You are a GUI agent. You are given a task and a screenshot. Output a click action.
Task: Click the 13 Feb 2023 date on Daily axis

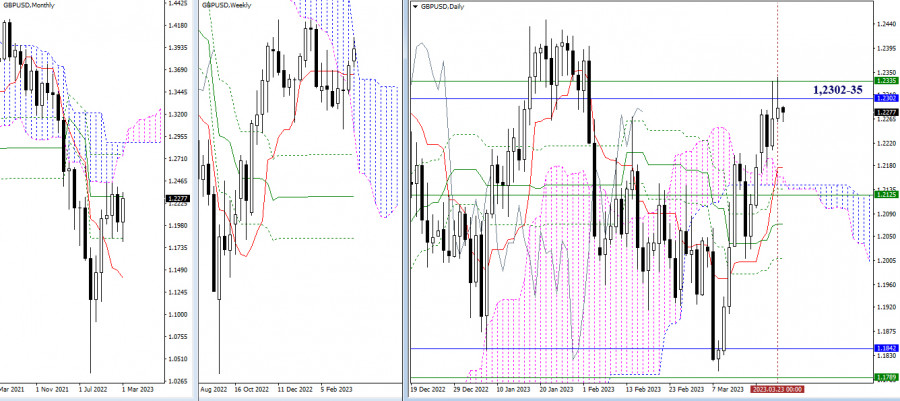(x=642, y=389)
